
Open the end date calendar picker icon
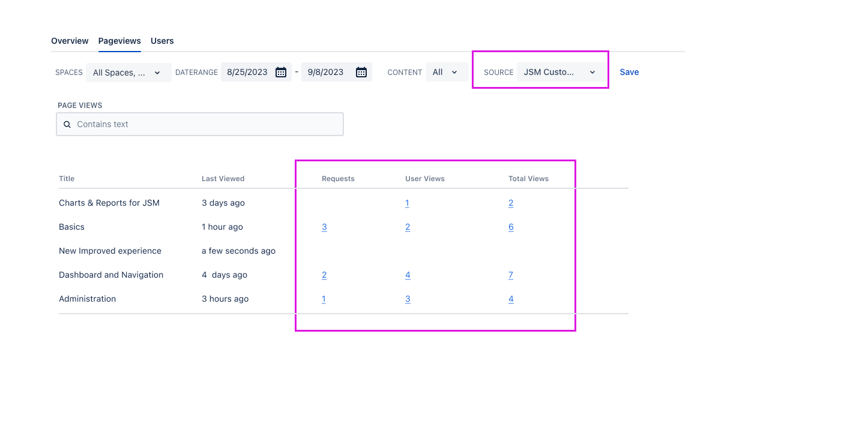[361, 73]
